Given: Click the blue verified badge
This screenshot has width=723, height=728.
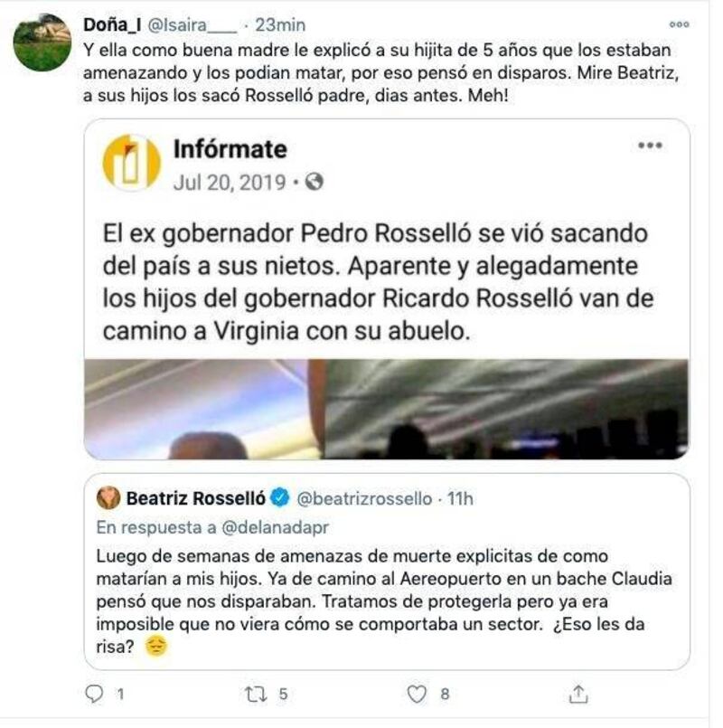Looking at the screenshot, I should click(x=280, y=498).
